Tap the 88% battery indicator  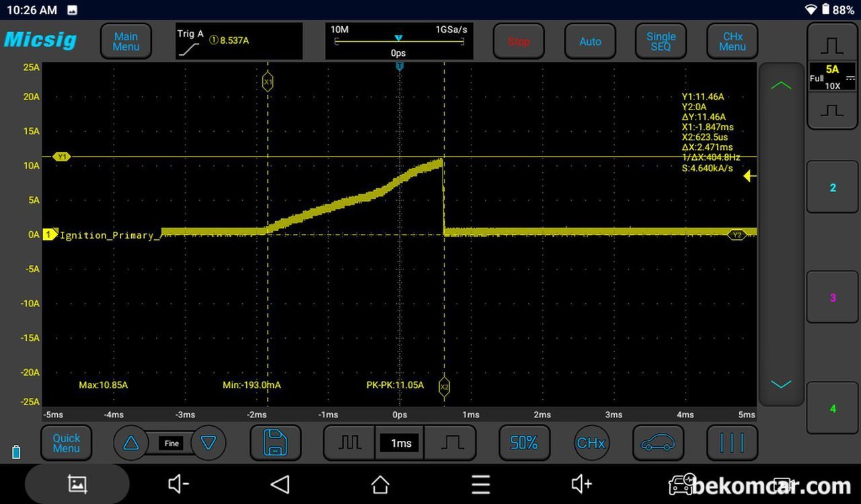click(838, 9)
